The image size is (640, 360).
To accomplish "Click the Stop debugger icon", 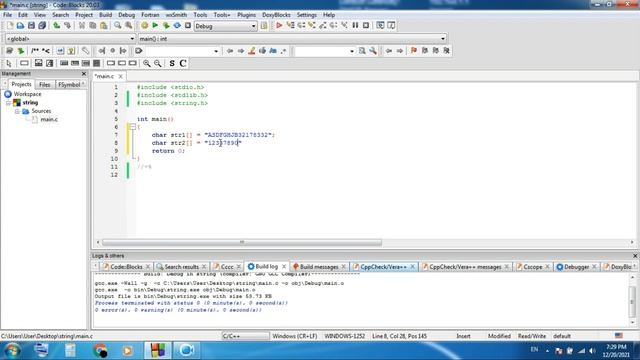I will tap(366, 26).
